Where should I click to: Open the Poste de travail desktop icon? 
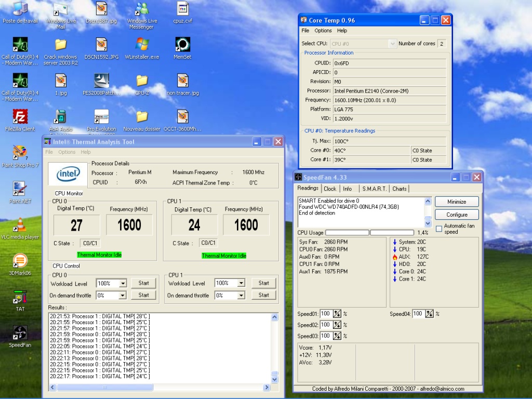point(20,12)
